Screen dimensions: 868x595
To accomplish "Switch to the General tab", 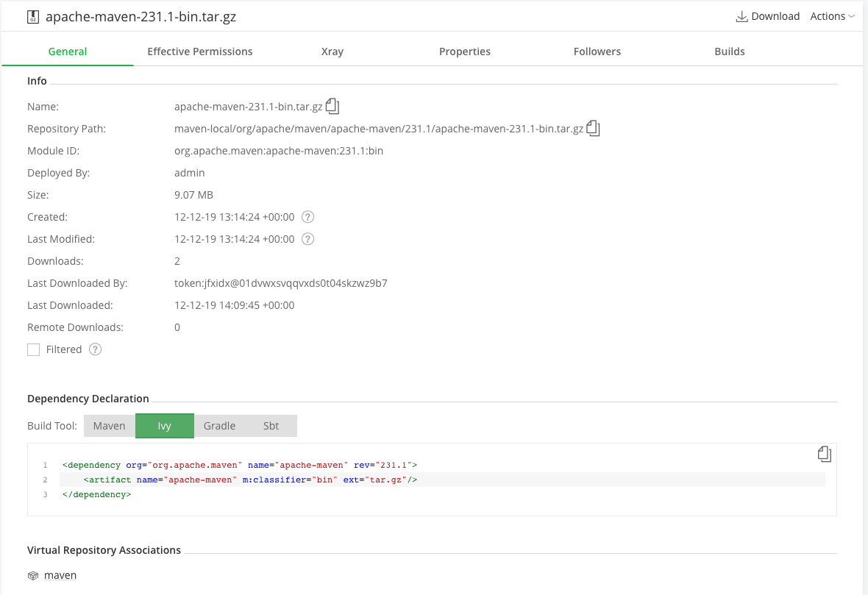I will pyautogui.click(x=68, y=51).
